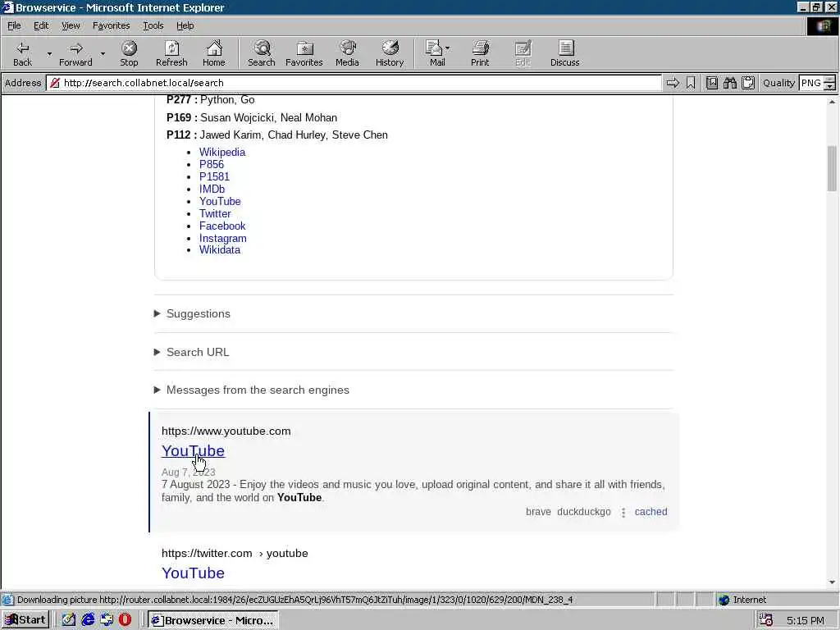Open the Search toolbar panel
This screenshot has width=840, height=630.
(262, 53)
